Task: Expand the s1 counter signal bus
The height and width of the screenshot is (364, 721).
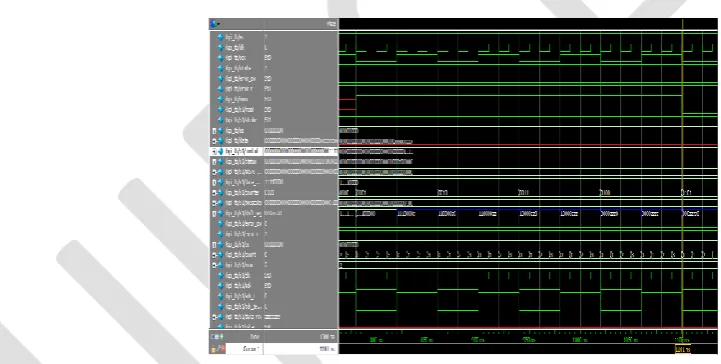Action: (x=214, y=193)
